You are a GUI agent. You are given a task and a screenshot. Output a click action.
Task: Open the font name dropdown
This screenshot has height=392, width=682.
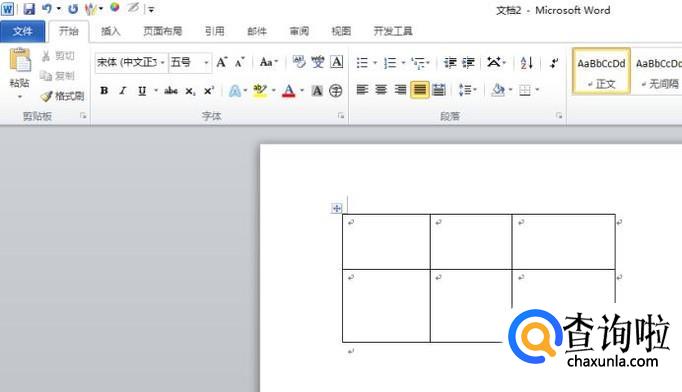click(162, 63)
